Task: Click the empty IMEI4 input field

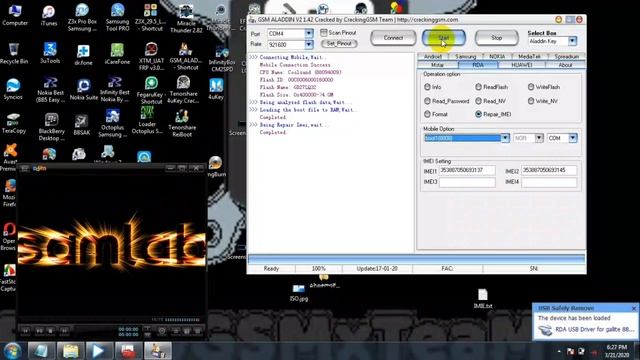Action: [549, 182]
